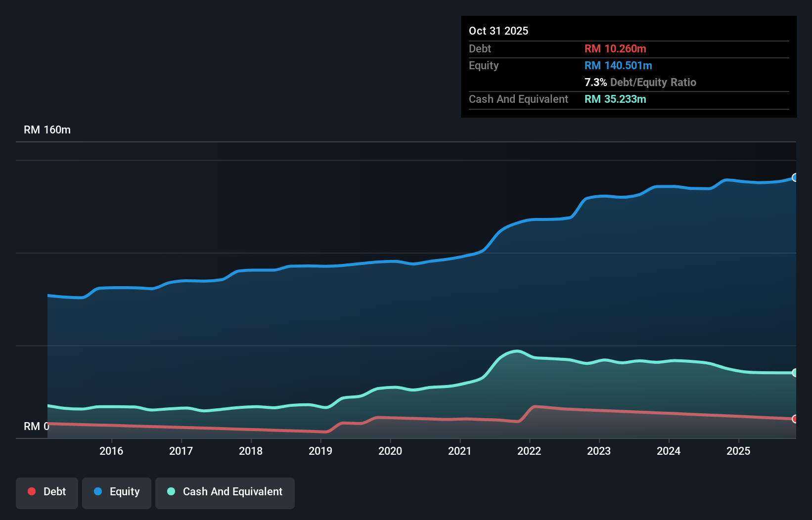Click the 2023 x-axis label
Screen dimensions: 812x520
pyautogui.click(x=599, y=451)
